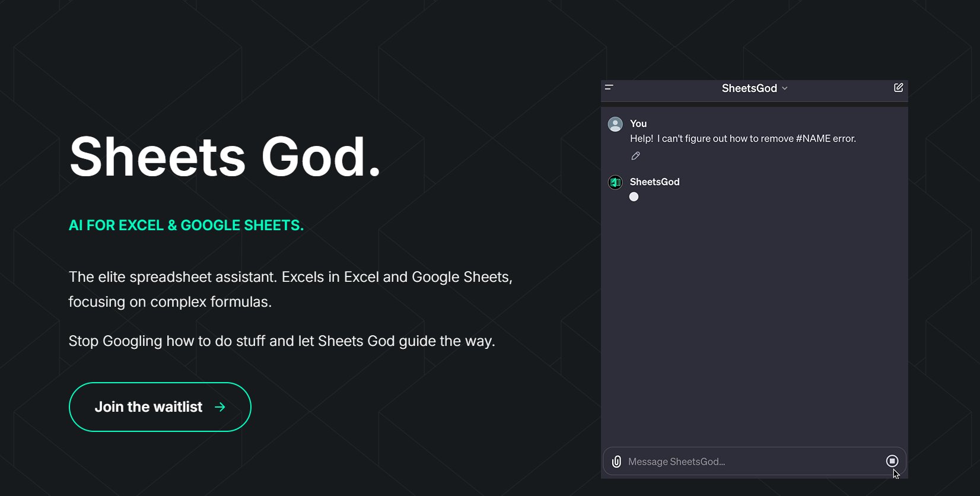Click the Join the waitlist button text
The height and width of the screenshot is (496, 980).
pos(148,407)
